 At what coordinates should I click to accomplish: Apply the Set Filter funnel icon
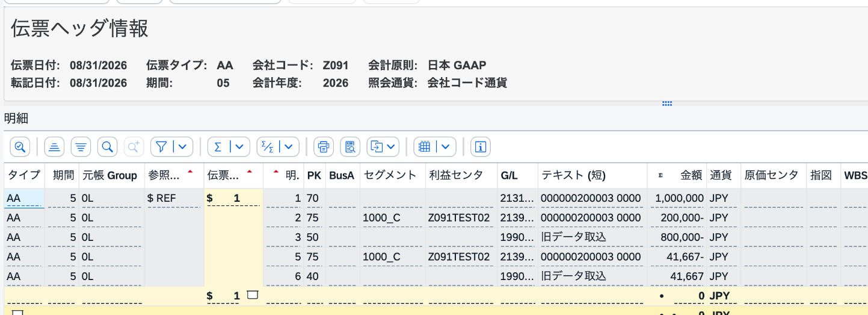pos(161,146)
